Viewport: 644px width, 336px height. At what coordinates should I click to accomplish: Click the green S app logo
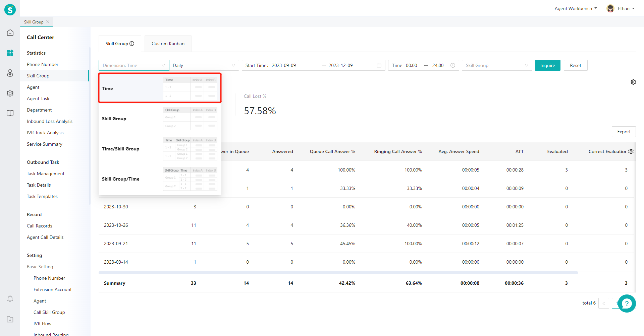10,10
